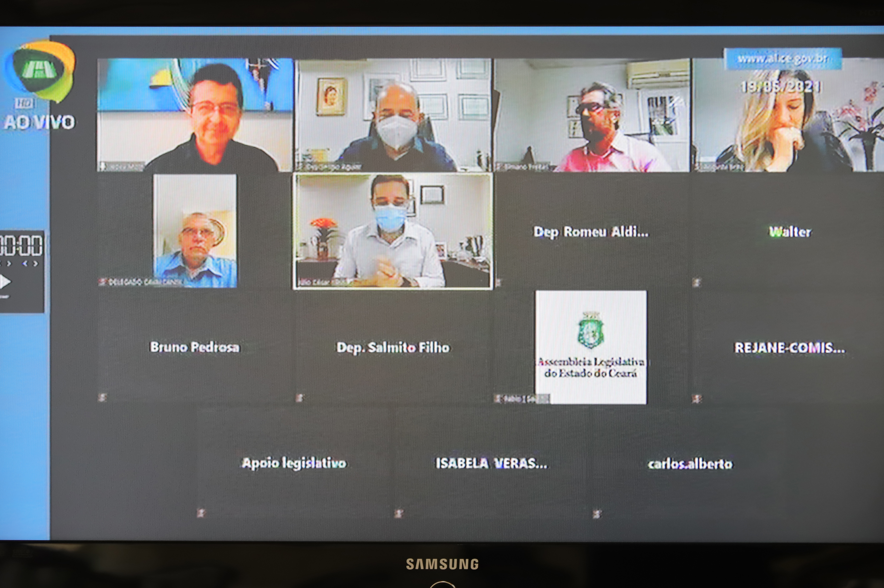Image resolution: width=884 pixels, height=588 pixels.
Task: Click the muted mic icon in Walter tile
Action: point(697,282)
